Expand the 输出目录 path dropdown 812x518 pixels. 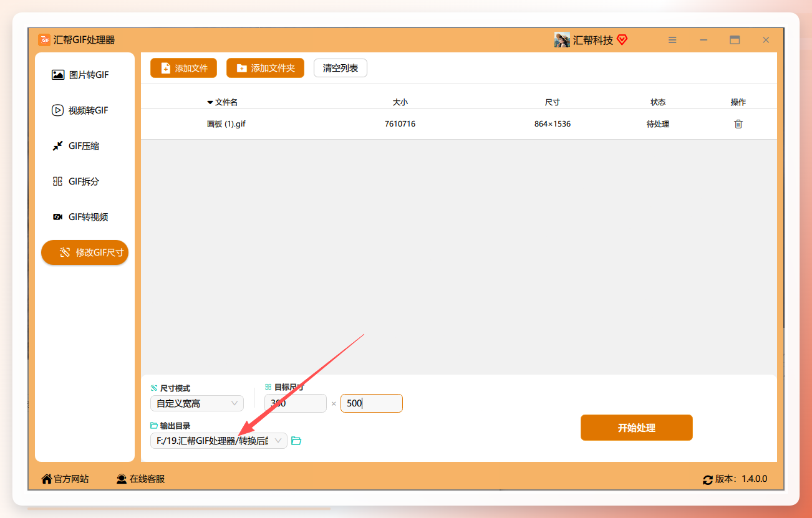tap(219, 441)
